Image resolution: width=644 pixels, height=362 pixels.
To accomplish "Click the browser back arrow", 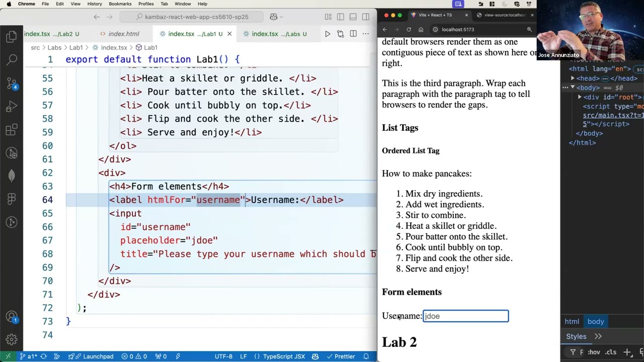I will (x=385, y=29).
